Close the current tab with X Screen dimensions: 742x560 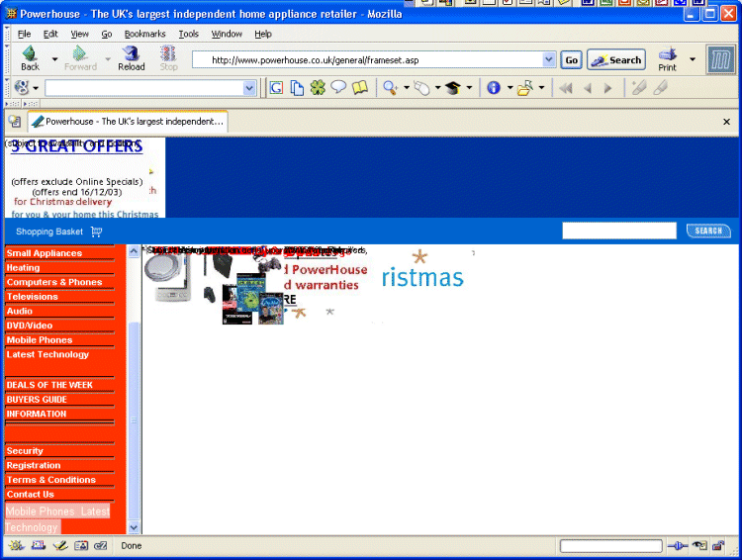pos(726,122)
